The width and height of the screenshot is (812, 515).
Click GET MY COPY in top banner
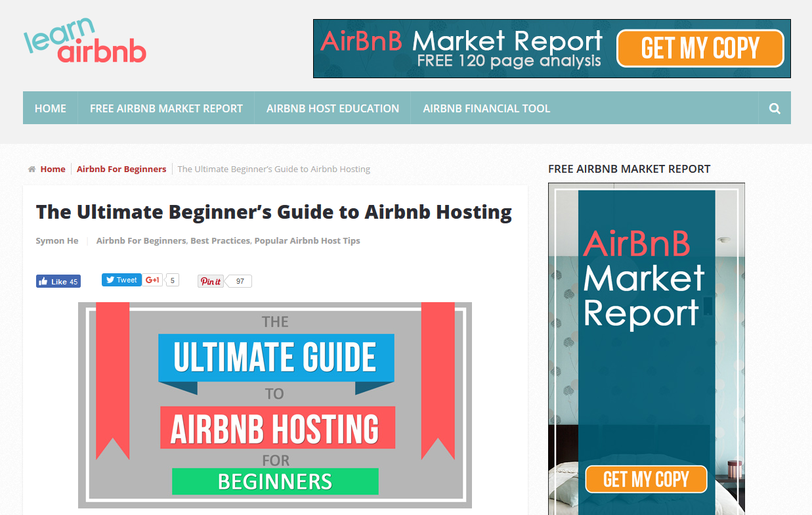point(700,49)
